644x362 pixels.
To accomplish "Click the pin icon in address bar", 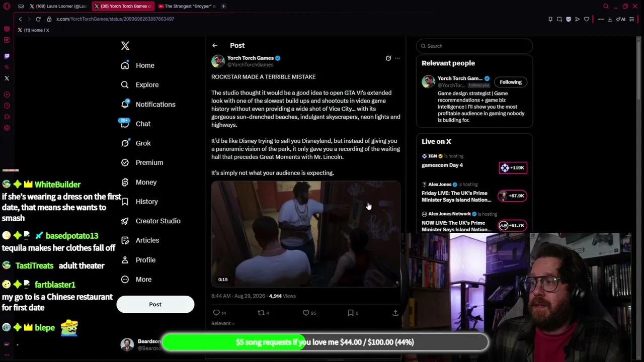I will coord(550,19).
